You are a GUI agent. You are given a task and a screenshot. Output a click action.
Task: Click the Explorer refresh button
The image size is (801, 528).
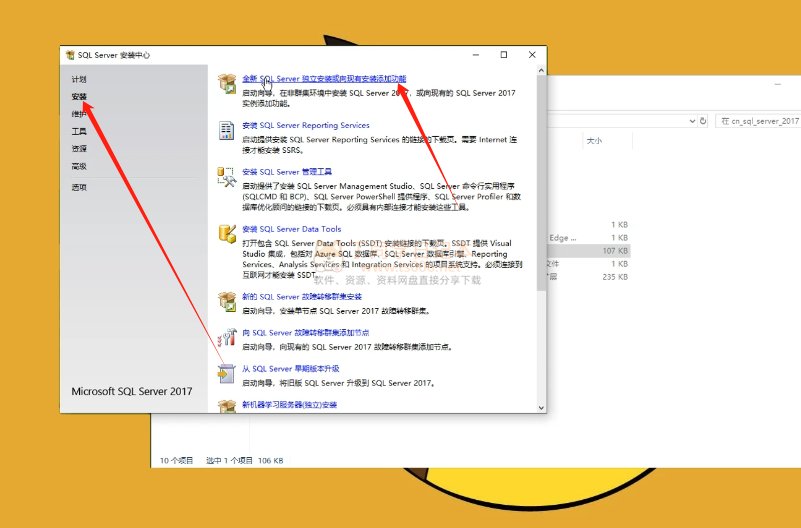[700, 120]
